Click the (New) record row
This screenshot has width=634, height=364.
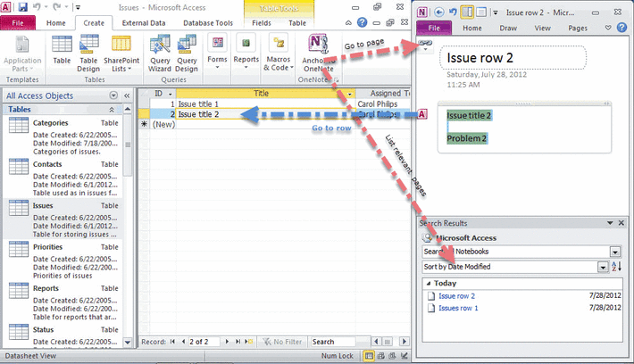[x=163, y=124]
